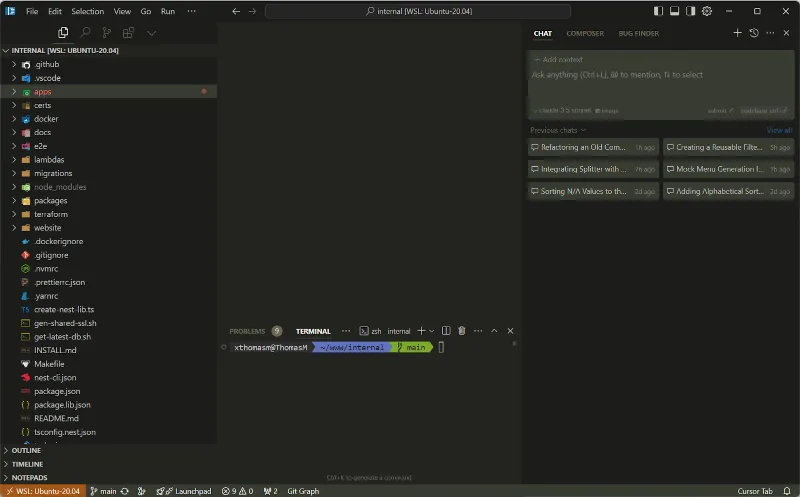
Task: Open the Source Control view icon
Action: tap(107, 33)
